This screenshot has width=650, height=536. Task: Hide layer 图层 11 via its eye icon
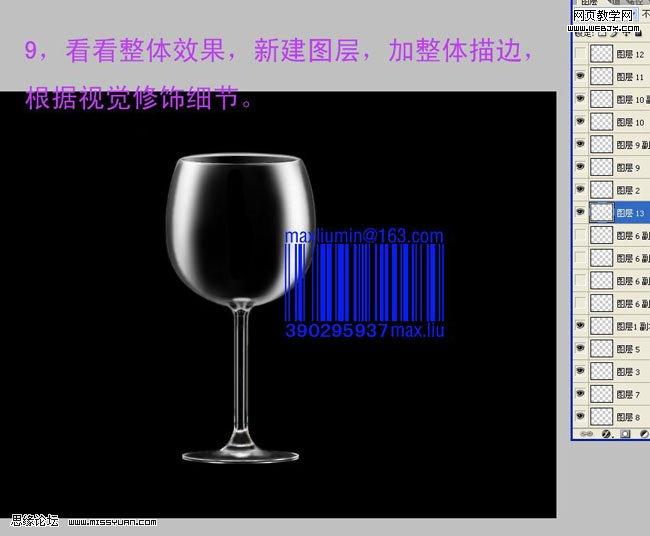(x=580, y=76)
